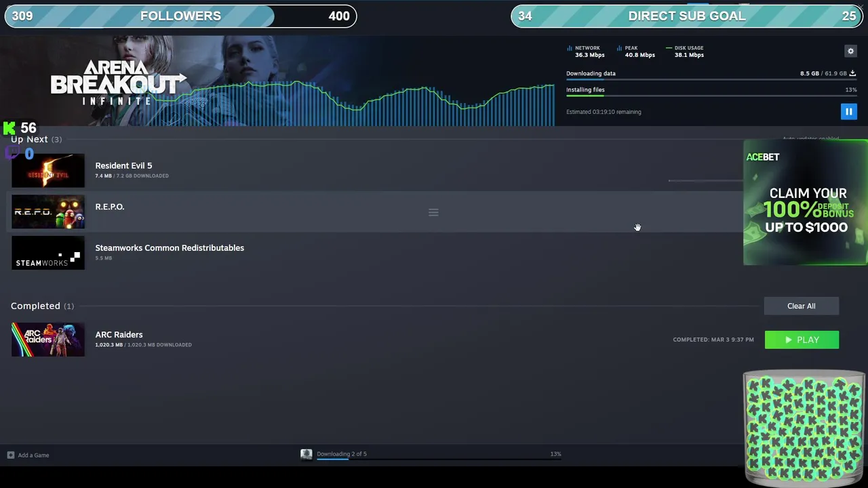This screenshot has width=868, height=488.
Task: Click the Add a Game link
Action: (x=33, y=455)
